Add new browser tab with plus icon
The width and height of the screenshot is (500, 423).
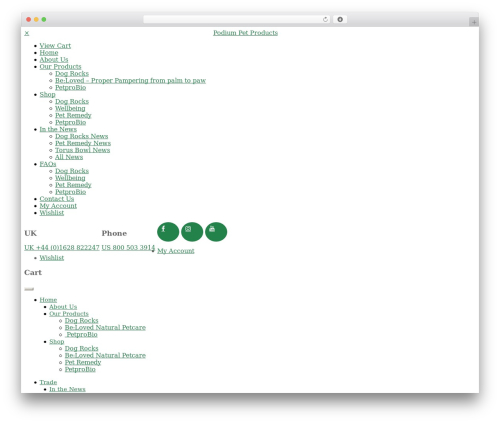click(x=474, y=22)
